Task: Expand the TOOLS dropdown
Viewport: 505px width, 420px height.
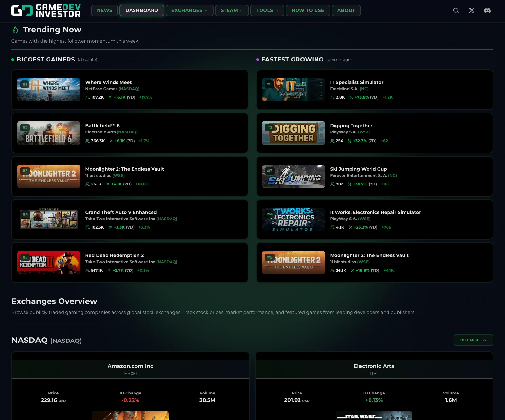Action: [267, 10]
